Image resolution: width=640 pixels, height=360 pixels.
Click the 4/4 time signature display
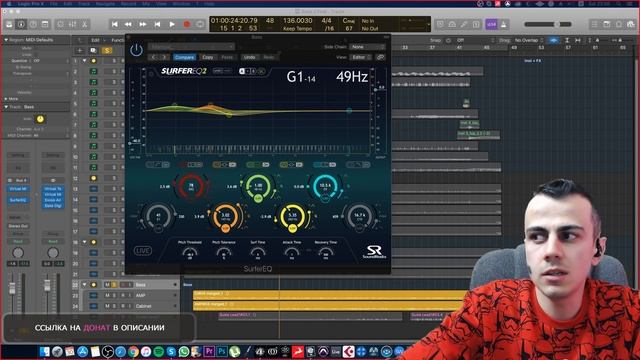[x=327, y=20]
